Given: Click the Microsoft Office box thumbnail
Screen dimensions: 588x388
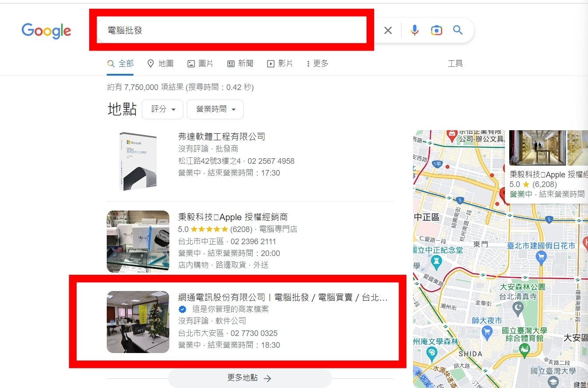Looking at the screenshot, I should (138, 161).
